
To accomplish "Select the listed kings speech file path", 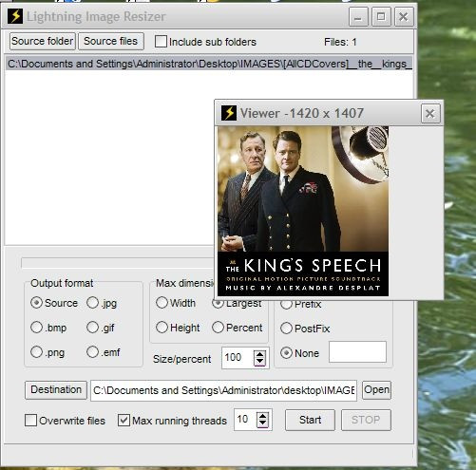I will pyautogui.click(x=209, y=64).
